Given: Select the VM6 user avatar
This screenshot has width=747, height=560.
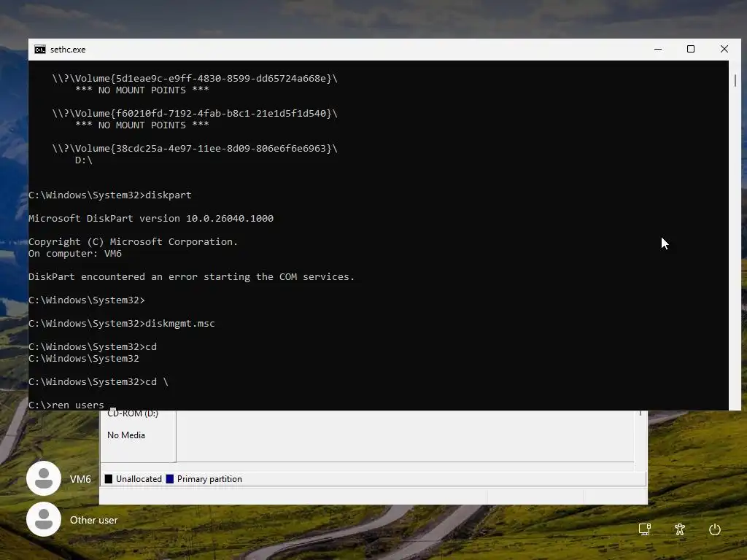Looking at the screenshot, I should pos(44,478).
